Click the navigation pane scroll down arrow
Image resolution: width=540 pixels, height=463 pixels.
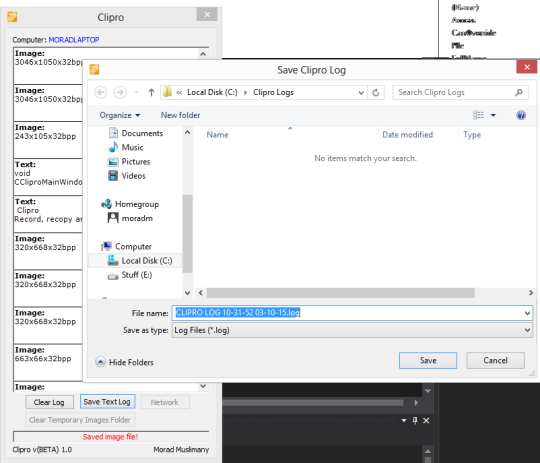click(187, 293)
